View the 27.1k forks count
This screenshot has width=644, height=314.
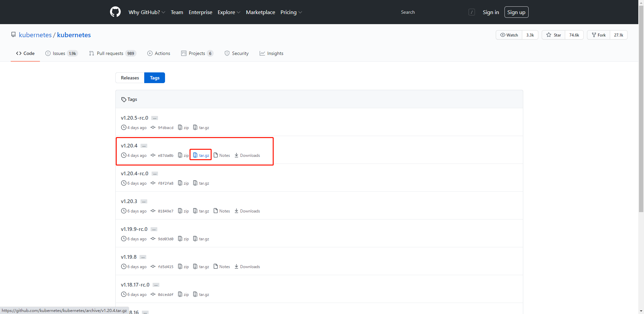tap(619, 35)
